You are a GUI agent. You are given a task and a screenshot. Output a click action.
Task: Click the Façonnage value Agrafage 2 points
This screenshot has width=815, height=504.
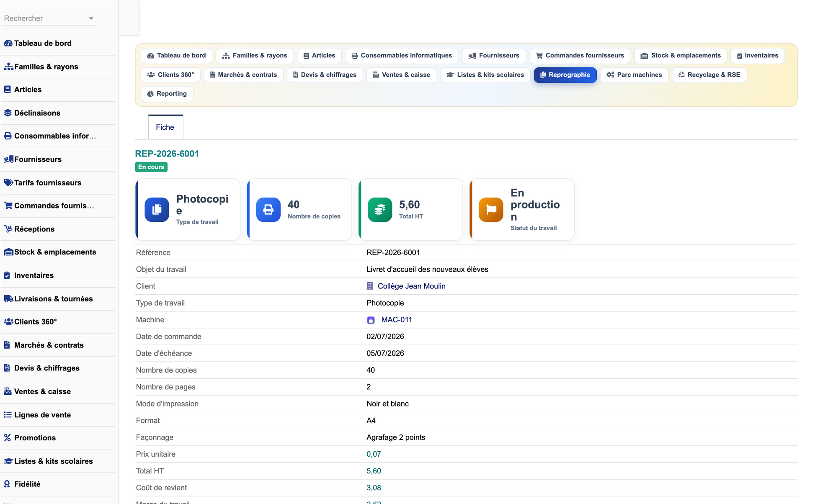(x=396, y=437)
